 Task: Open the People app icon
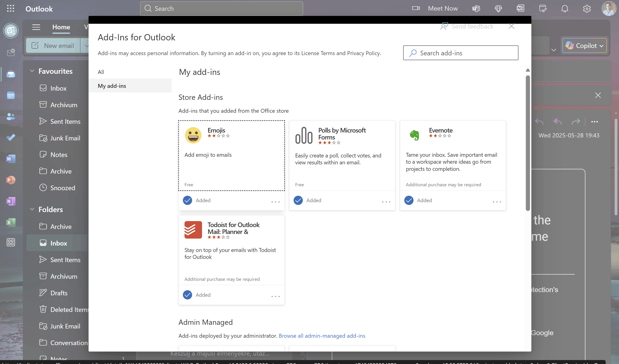click(x=11, y=117)
